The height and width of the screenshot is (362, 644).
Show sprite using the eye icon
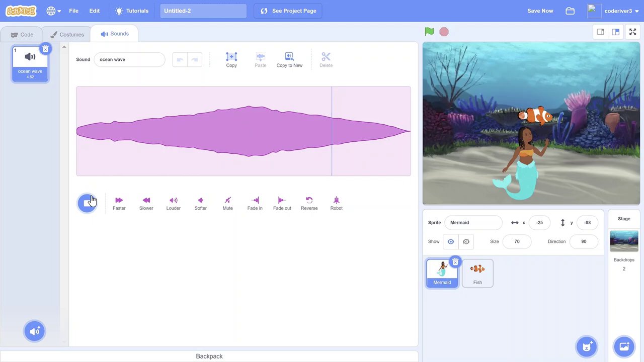point(451,242)
